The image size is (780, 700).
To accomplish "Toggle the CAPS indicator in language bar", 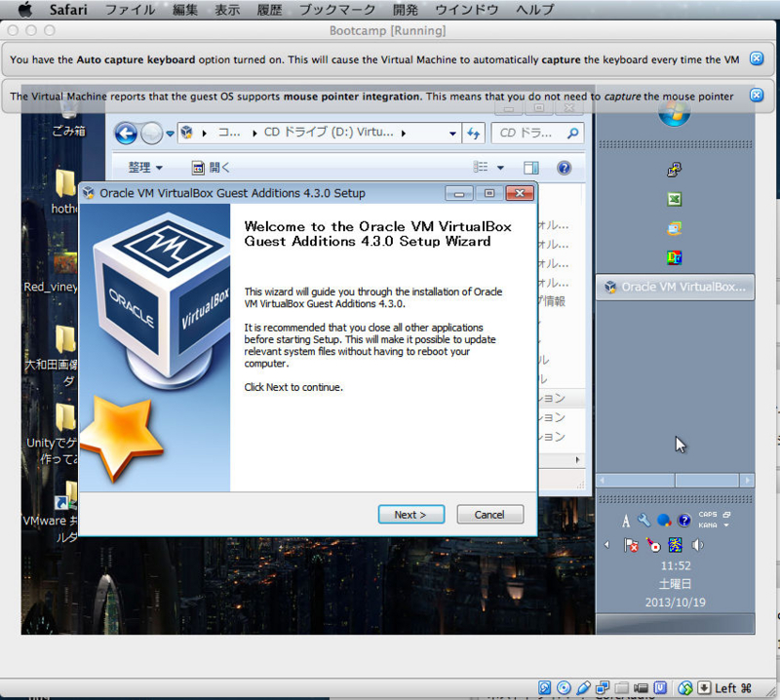I will [708, 515].
